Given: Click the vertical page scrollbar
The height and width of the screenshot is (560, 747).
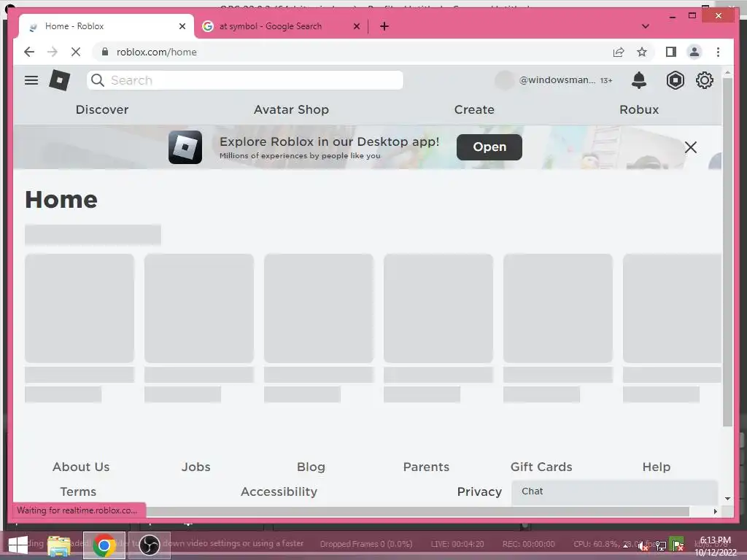Looking at the screenshot, I should click(727, 252).
